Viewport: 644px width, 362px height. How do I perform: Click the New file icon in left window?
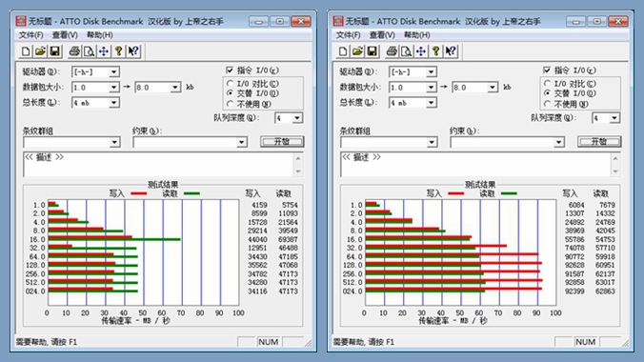coord(26,51)
